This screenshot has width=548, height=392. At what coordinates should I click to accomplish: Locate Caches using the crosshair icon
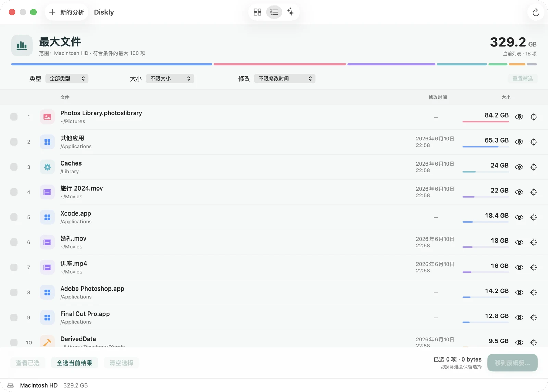point(534,167)
